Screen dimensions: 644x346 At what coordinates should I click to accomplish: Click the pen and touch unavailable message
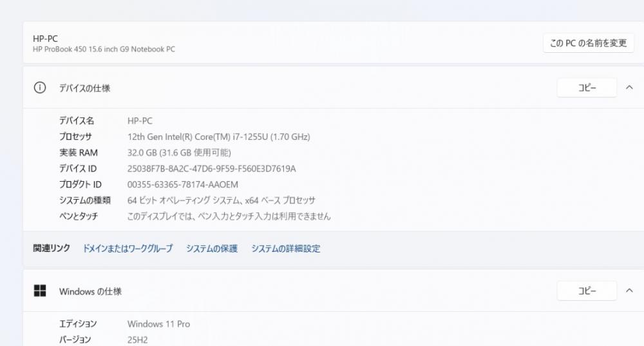coord(229,216)
